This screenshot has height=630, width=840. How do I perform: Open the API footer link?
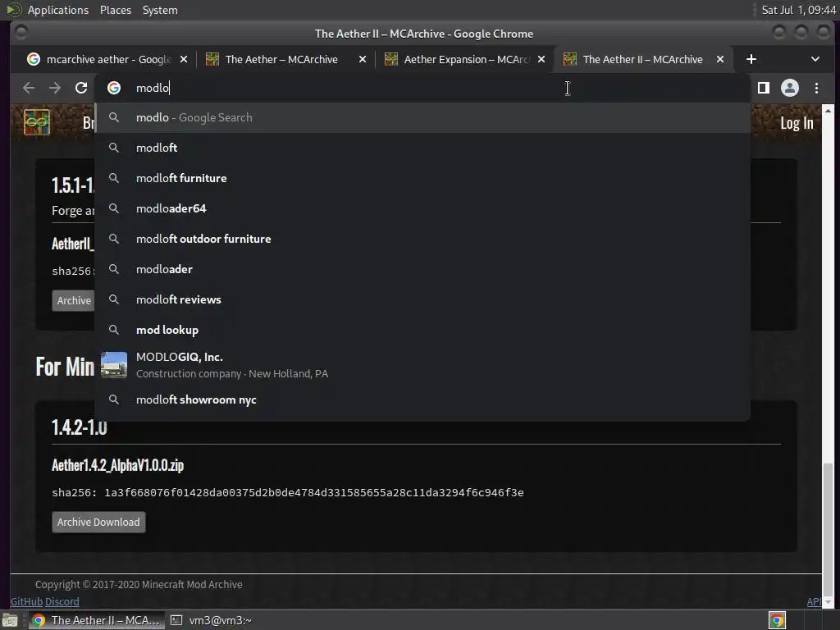click(x=814, y=601)
